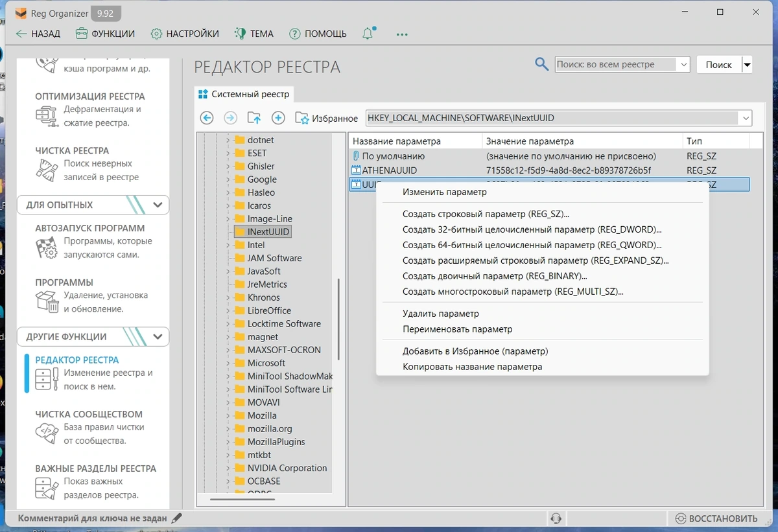The image size is (778, 532).
Task: Collapse the ДРУГИЕ ФУНКЦИИ section
Action: [158, 337]
